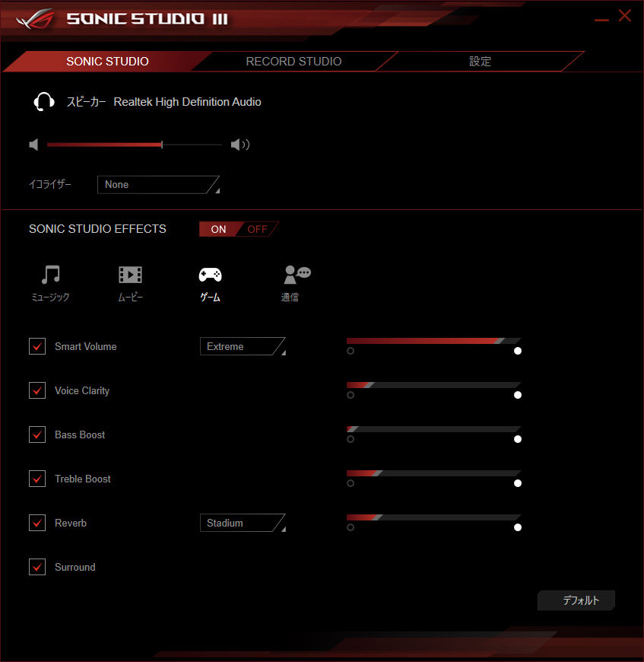
Task: Select the Music (ミュージック) effect profile icon
Action: [x=51, y=275]
